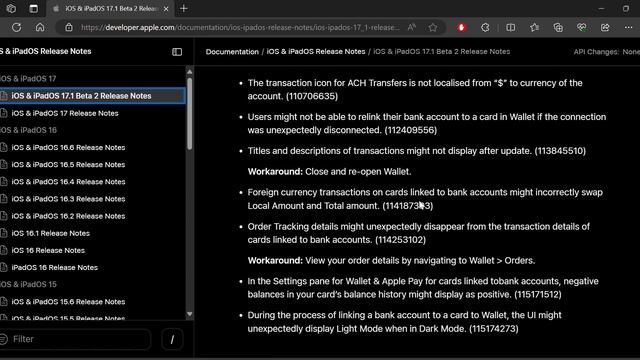Open iOS & iPadOS 16.2 Release Notes
The width and height of the screenshot is (640, 360).
(x=68, y=216)
